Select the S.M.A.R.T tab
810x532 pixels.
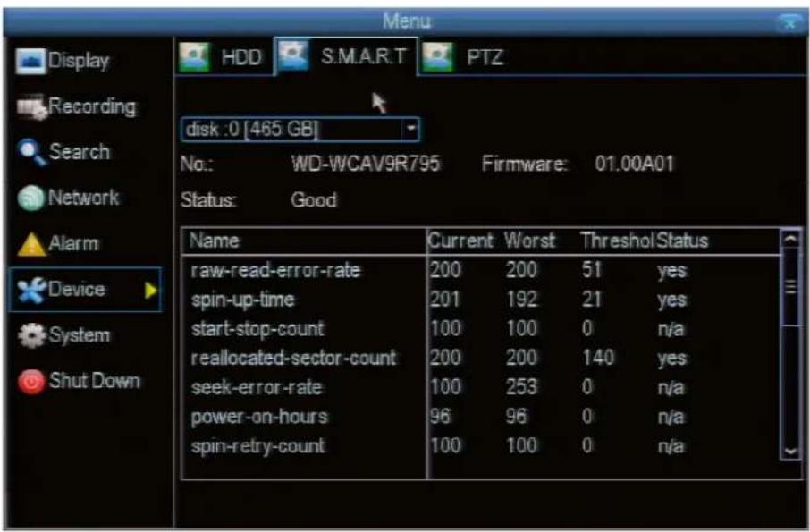tap(345, 55)
